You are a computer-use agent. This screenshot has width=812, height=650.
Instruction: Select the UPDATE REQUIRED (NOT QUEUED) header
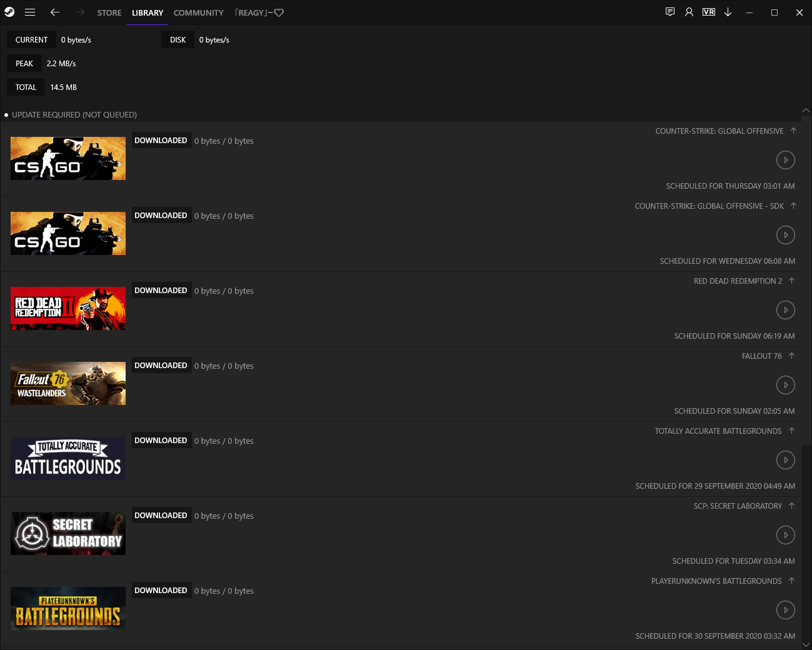tap(74, 115)
